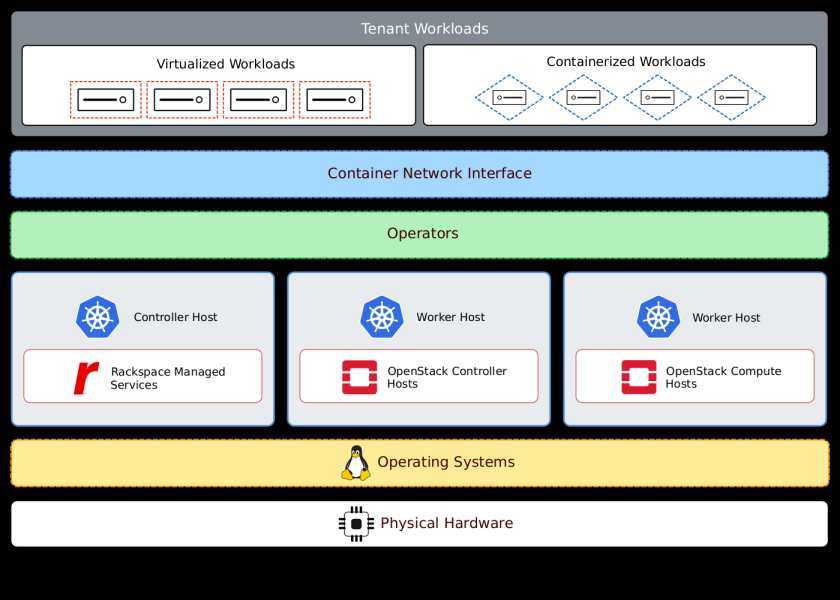
Task: Click the rightmost containerized workload icon
Action: click(731, 99)
